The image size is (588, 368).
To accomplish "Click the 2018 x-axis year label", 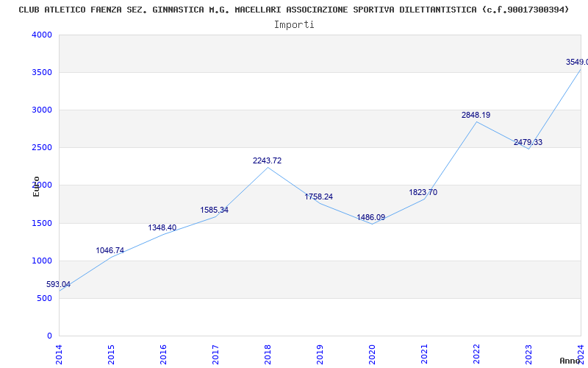I will coord(268,354).
